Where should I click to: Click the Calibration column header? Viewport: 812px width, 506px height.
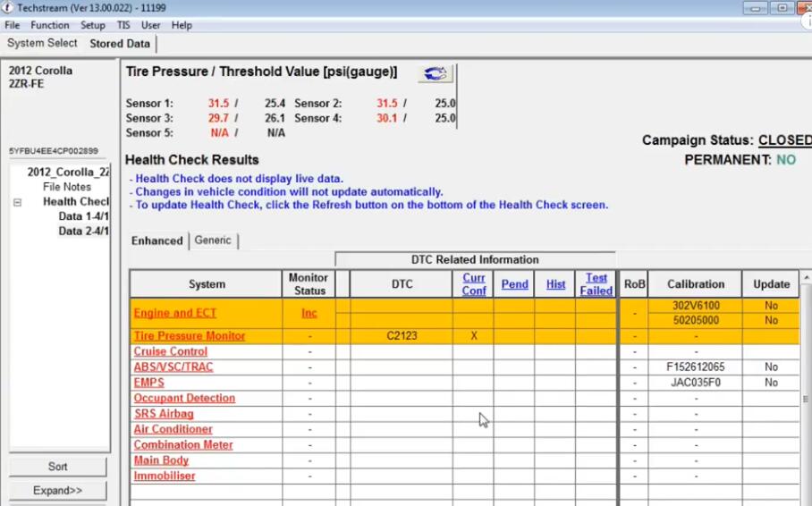click(x=696, y=283)
